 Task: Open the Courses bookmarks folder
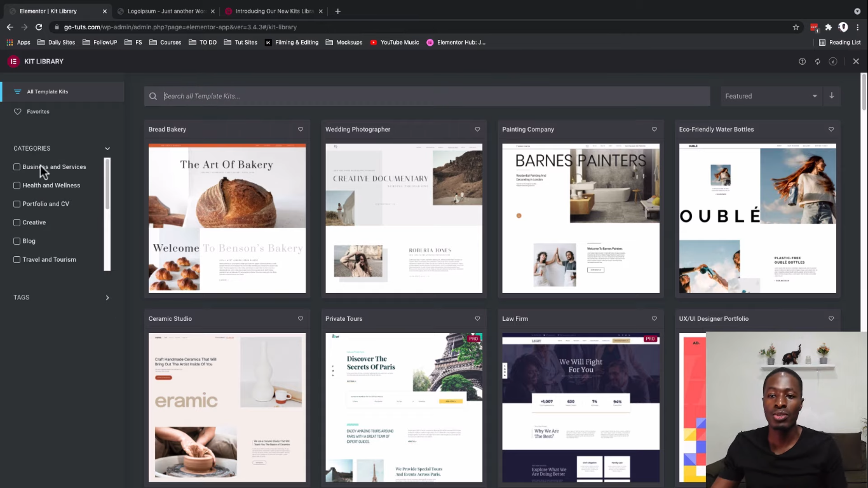(x=165, y=43)
